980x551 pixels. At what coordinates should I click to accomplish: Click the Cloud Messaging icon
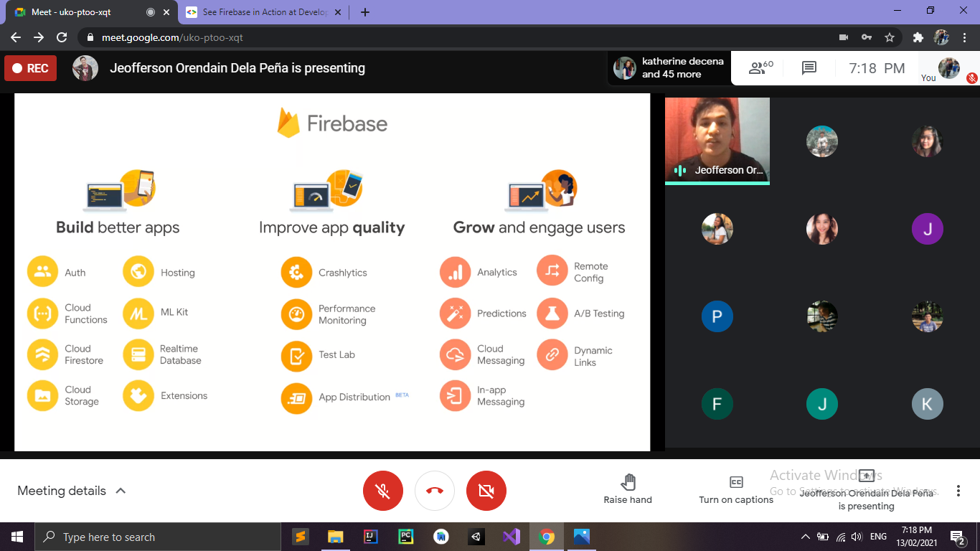[x=455, y=354]
